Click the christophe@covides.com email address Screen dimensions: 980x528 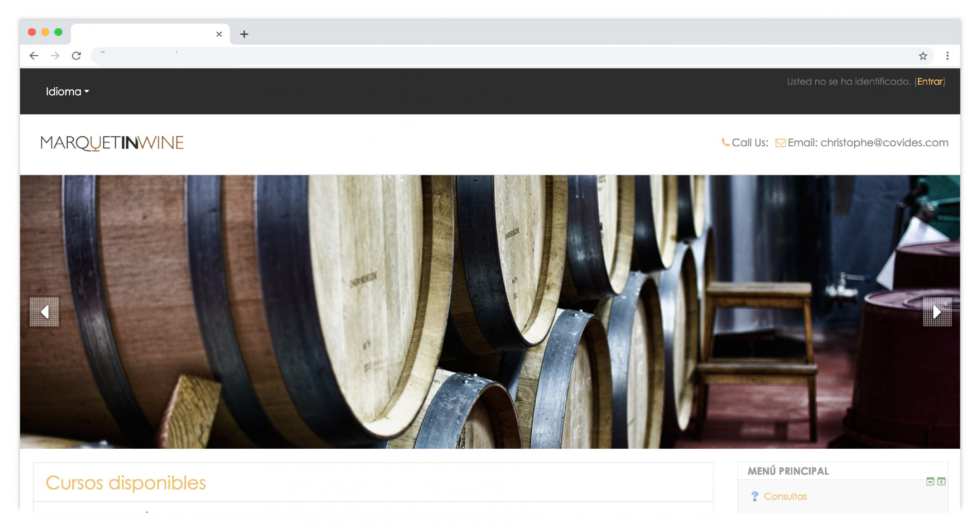pyautogui.click(x=884, y=143)
